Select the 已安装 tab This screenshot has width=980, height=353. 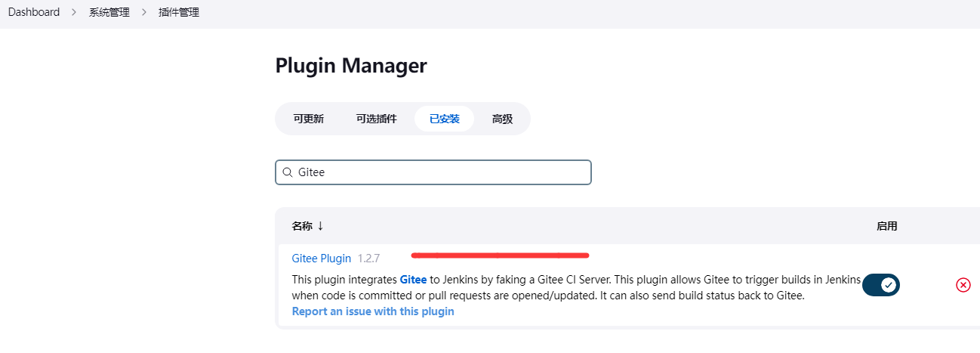pos(444,119)
